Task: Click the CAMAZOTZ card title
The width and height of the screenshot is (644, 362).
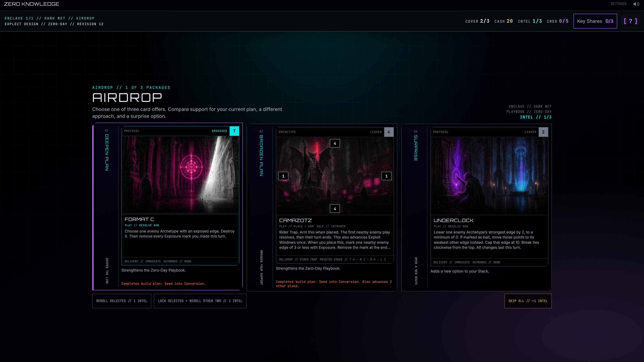Action: pos(296,220)
